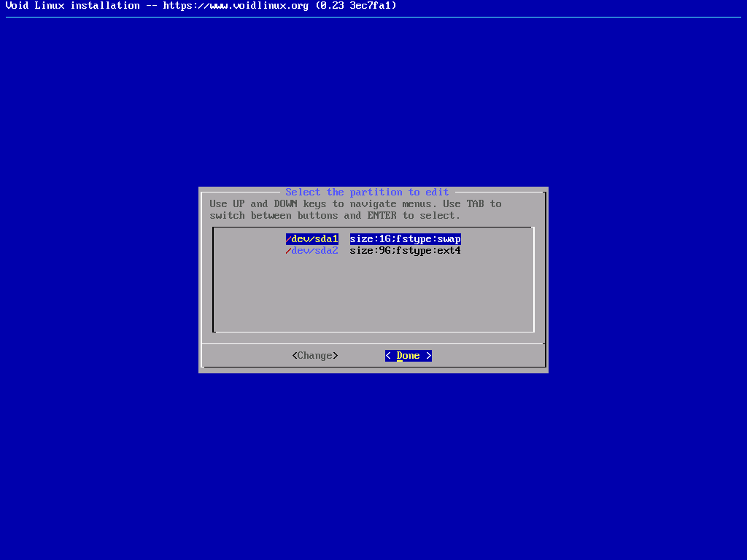Click the "Use UP and DOWN keys" instruction line

[355, 204]
